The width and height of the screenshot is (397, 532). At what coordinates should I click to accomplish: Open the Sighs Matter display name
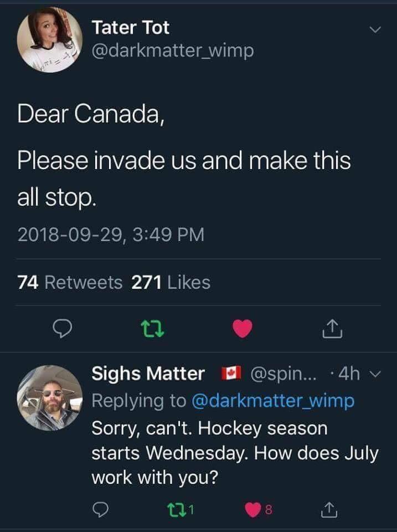148,374
